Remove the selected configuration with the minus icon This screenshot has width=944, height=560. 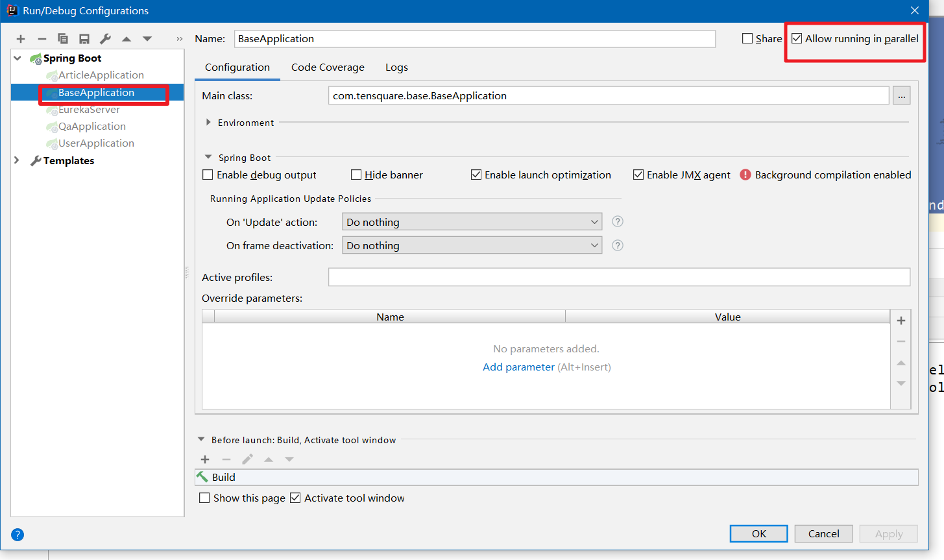pyautogui.click(x=42, y=39)
